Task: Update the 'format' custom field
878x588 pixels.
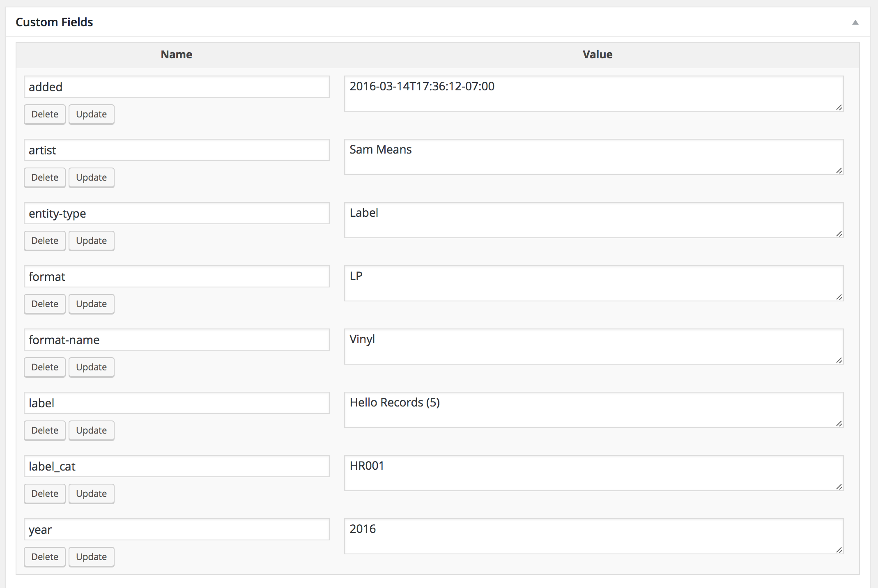Action: click(x=91, y=304)
